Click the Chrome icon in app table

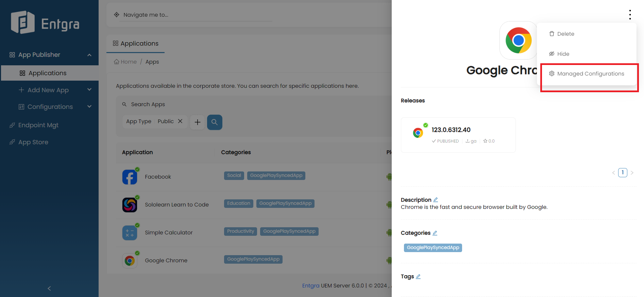pyautogui.click(x=130, y=261)
